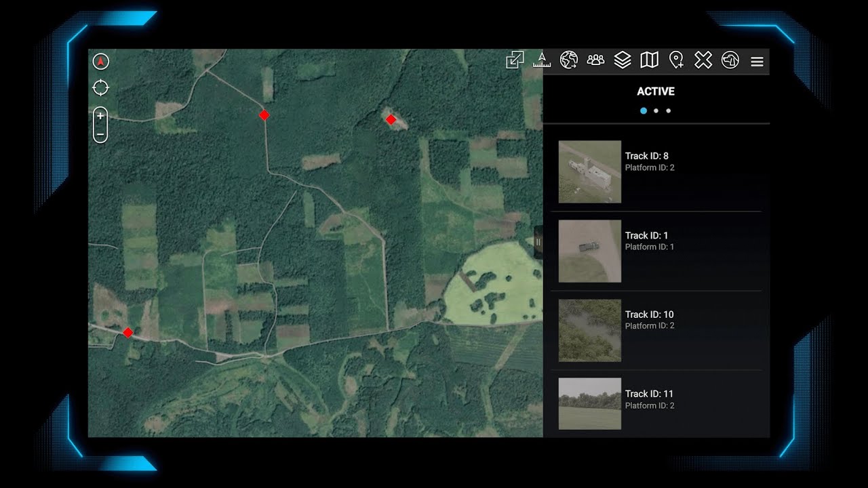This screenshot has height=488, width=868.
Task: Open Track ID: 10 thumbnail
Action: pyautogui.click(x=590, y=330)
